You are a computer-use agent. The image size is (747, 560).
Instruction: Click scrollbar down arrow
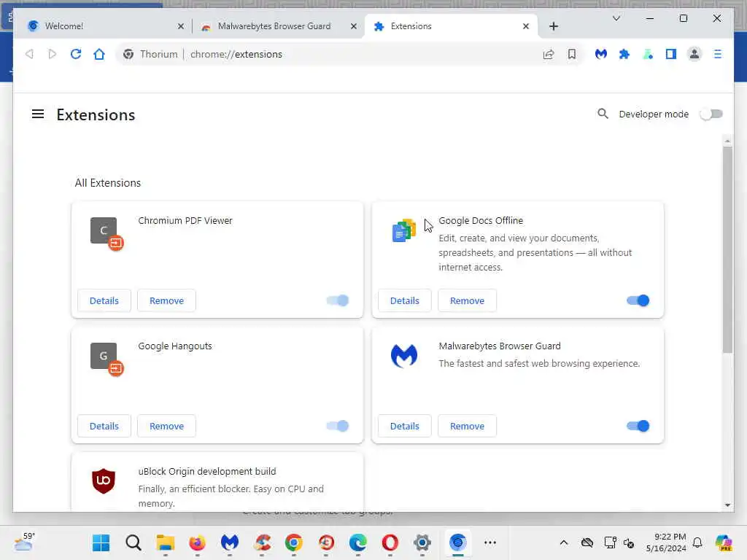(x=727, y=505)
